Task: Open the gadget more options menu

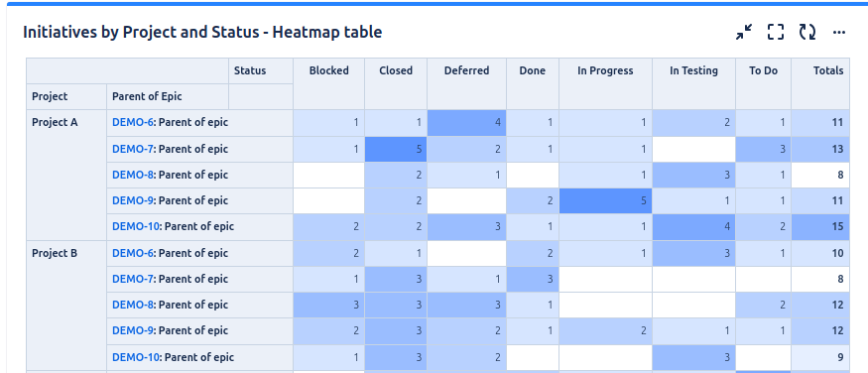Action: click(x=838, y=33)
